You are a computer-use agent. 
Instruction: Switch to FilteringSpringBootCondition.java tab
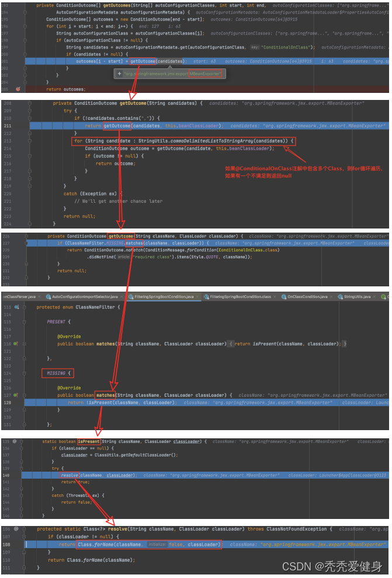pyautogui.click(x=164, y=297)
